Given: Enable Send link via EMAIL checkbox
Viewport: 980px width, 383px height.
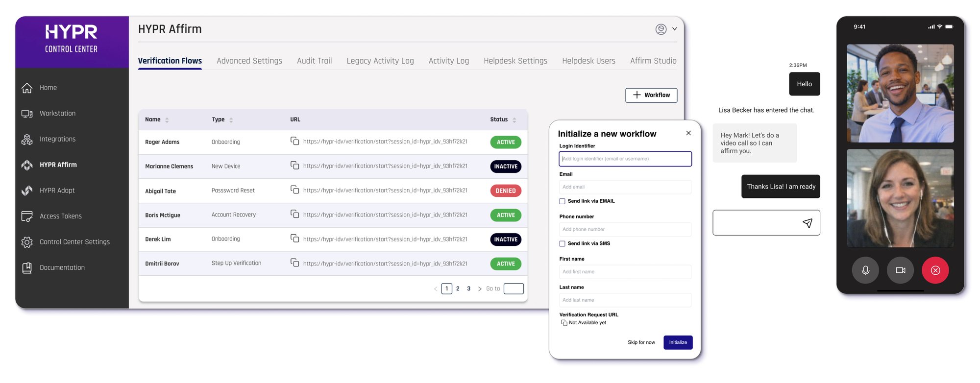Looking at the screenshot, I should tap(563, 201).
